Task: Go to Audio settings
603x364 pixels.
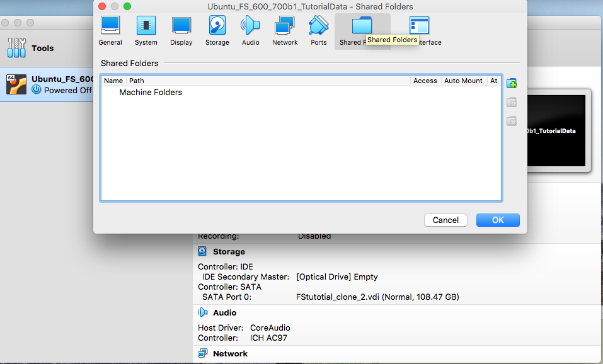Action: (250, 31)
